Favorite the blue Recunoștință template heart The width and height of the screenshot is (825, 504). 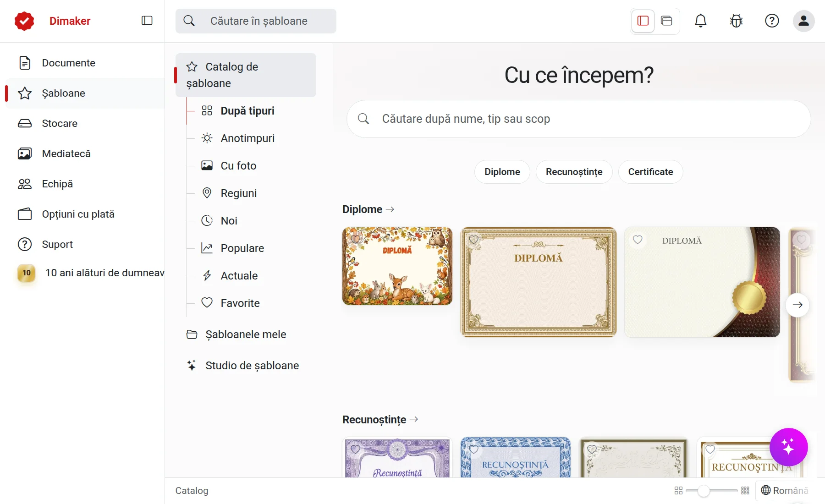[x=473, y=449]
